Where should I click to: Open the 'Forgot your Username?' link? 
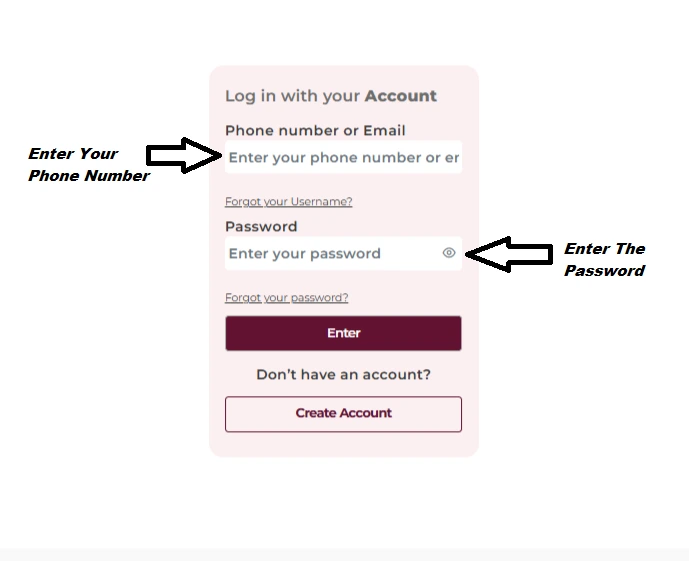click(288, 202)
